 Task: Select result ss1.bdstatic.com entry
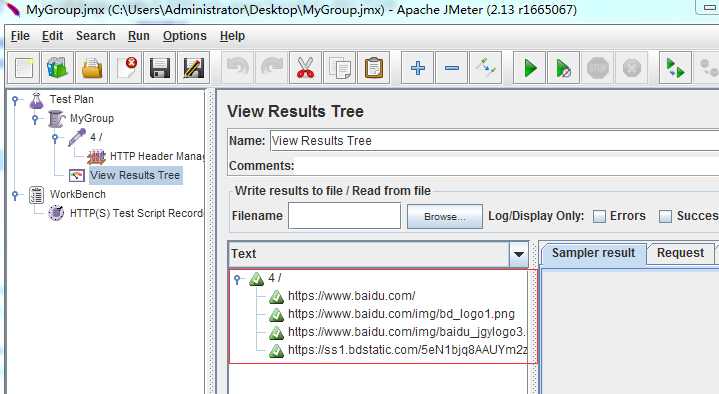coord(407,350)
